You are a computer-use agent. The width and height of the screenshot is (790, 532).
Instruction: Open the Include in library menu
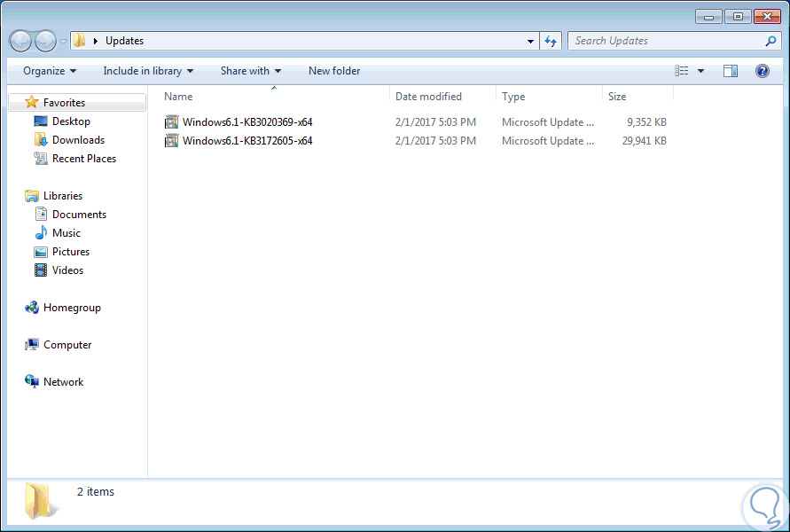tap(148, 71)
